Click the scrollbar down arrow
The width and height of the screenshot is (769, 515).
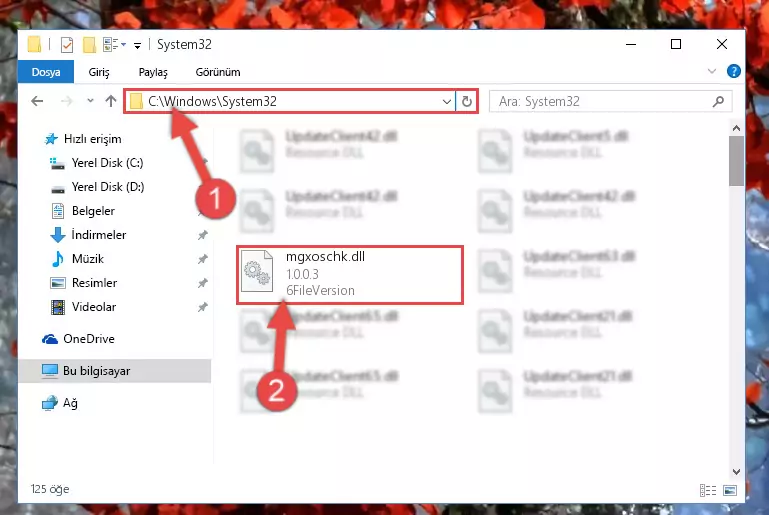(x=736, y=472)
